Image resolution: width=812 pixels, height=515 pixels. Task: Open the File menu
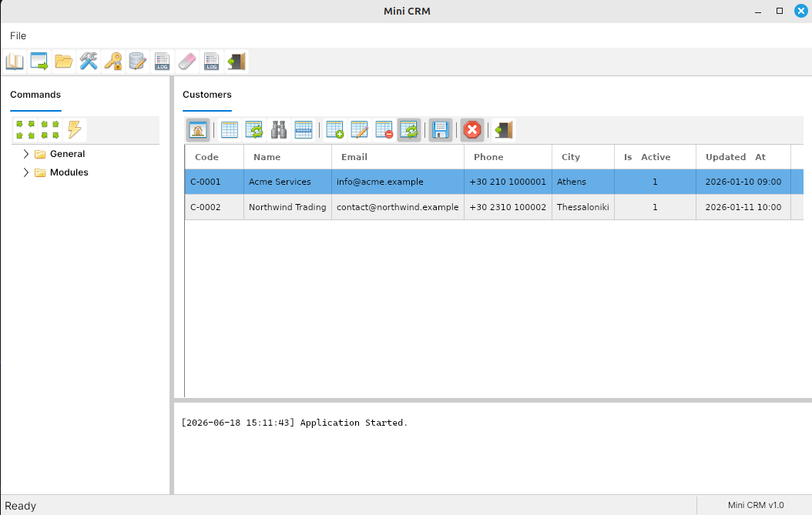(x=18, y=35)
